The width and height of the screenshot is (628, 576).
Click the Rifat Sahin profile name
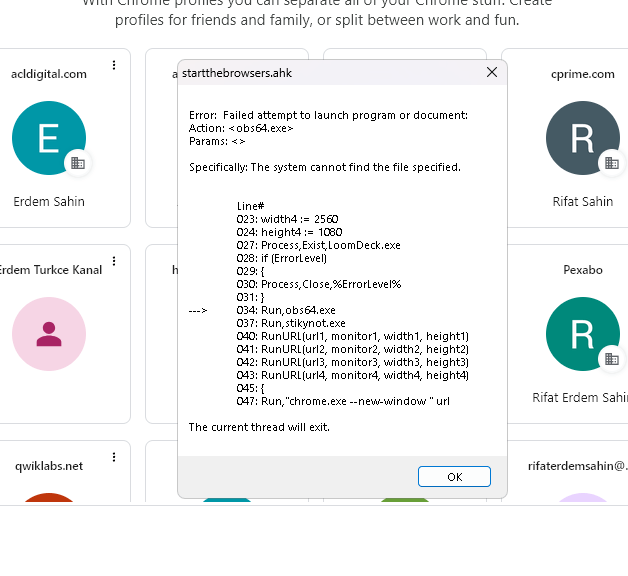tap(583, 201)
